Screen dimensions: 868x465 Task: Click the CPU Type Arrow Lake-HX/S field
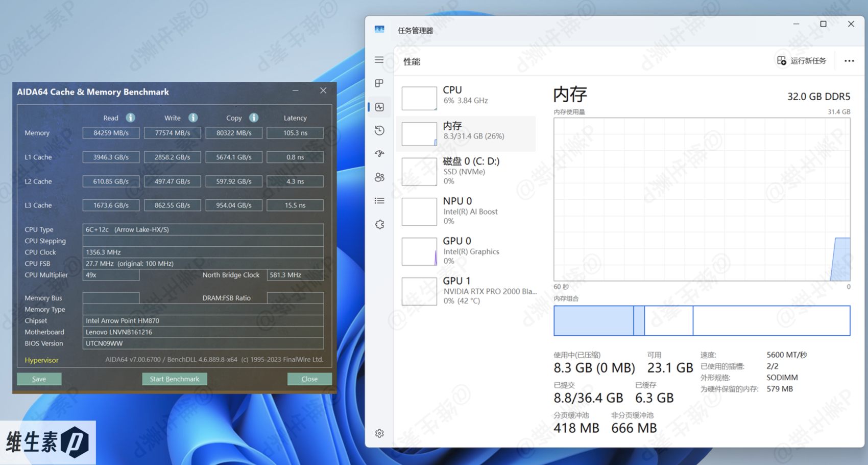[x=203, y=229]
